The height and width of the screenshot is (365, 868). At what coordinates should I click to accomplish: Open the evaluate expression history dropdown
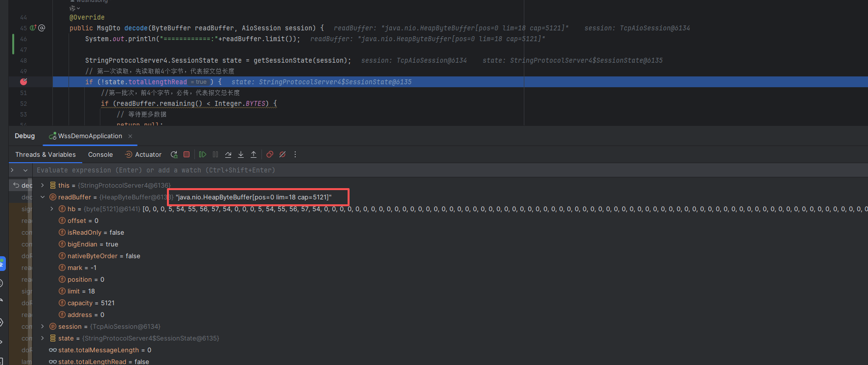(x=25, y=170)
